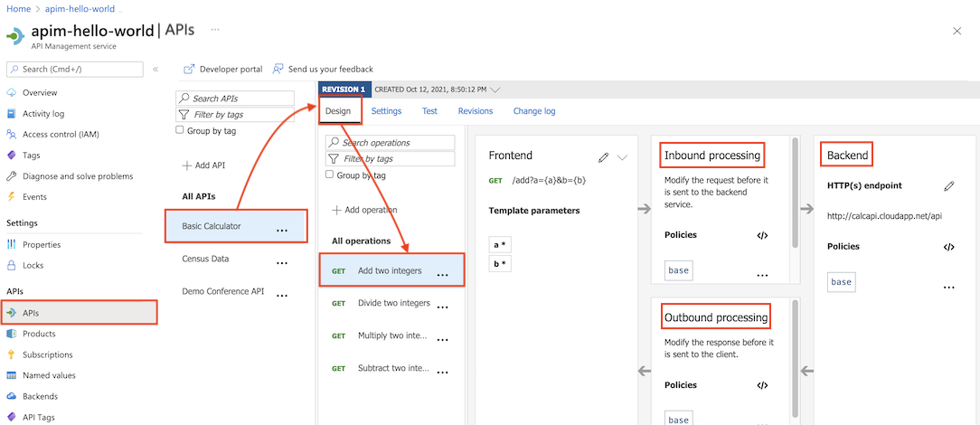980x425 pixels.
Task: Open Products in sidebar
Action: tap(39, 334)
